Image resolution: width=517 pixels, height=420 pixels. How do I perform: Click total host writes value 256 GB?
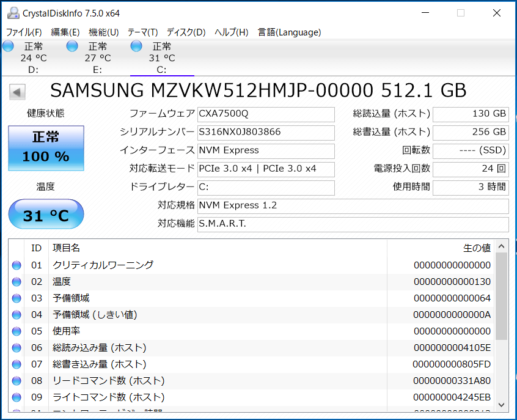pyautogui.click(x=471, y=133)
